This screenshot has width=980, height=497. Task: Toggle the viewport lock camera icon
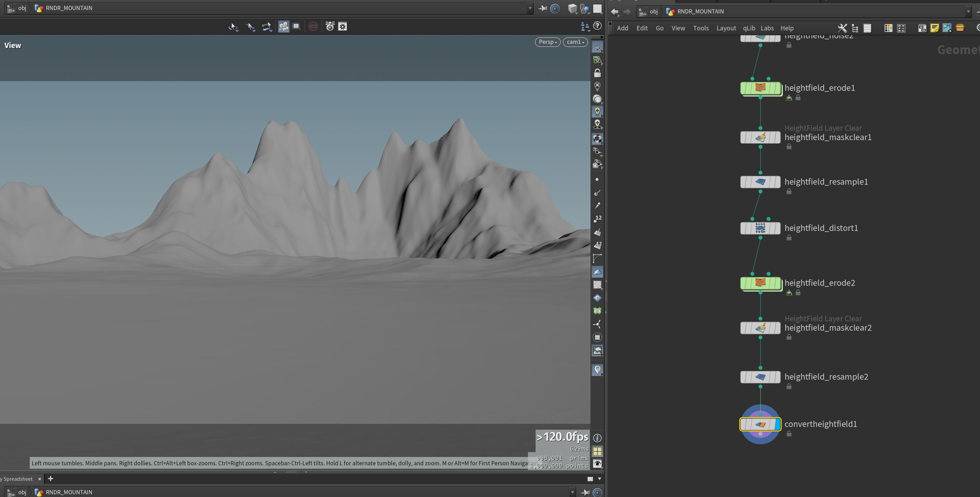(x=597, y=73)
